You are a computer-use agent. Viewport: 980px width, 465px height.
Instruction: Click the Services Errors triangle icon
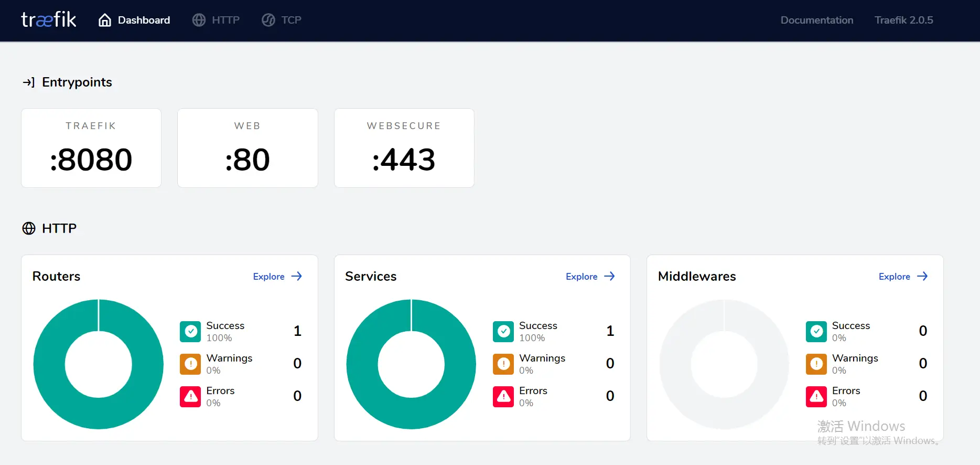coord(503,396)
